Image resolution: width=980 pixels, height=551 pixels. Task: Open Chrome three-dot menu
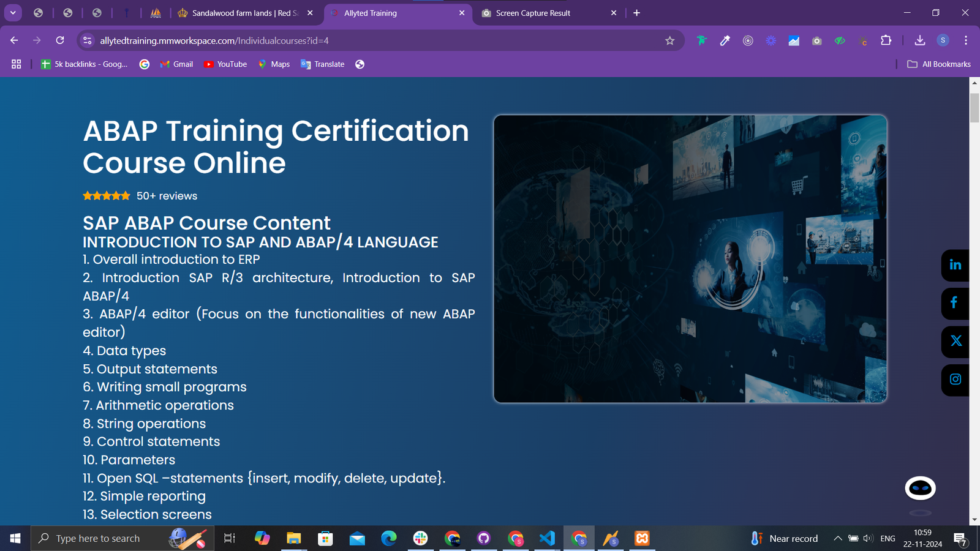966,40
